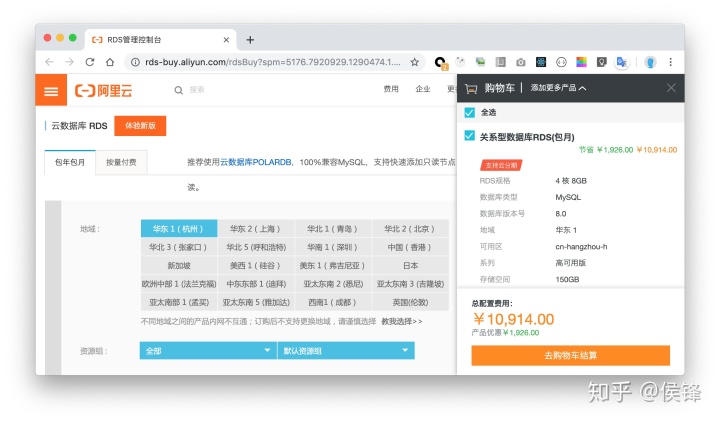Open the 费用 menu
Image resolution: width=720 pixels, height=422 pixels.
click(391, 89)
